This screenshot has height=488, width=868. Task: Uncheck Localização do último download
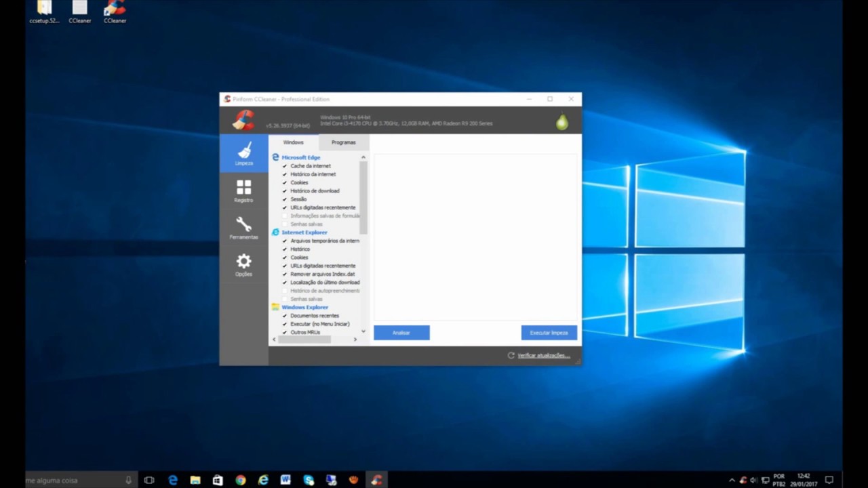click(285, 283)
